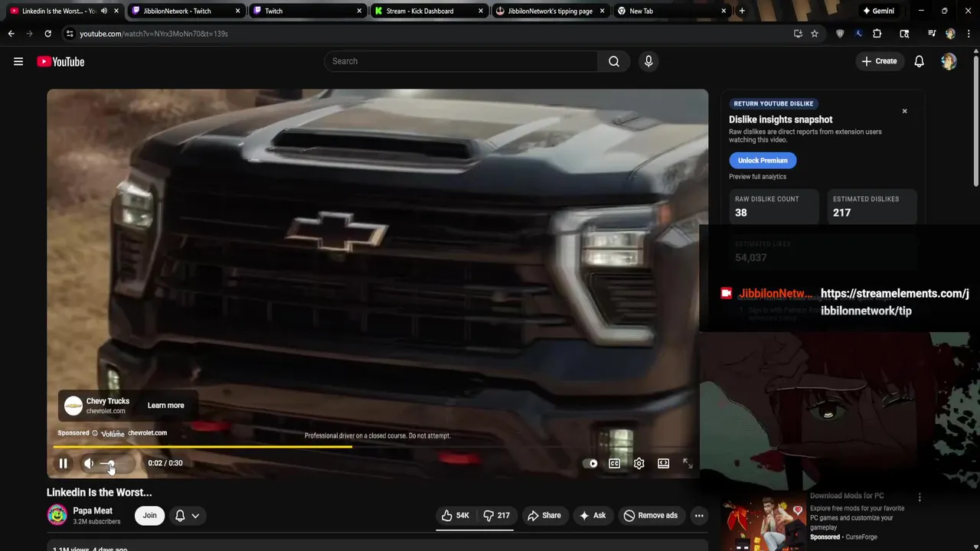Image resolution: width=980 pixels, height=551 pixels.
Task: Open the player settings gear
Action: pos(639,463)
